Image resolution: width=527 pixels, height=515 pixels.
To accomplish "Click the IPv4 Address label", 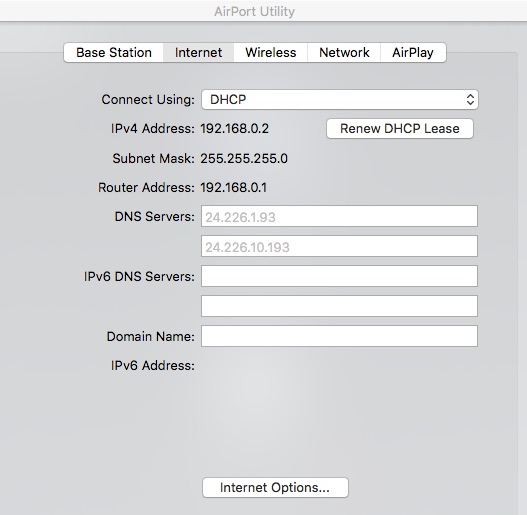I will (x=153, y=129).
